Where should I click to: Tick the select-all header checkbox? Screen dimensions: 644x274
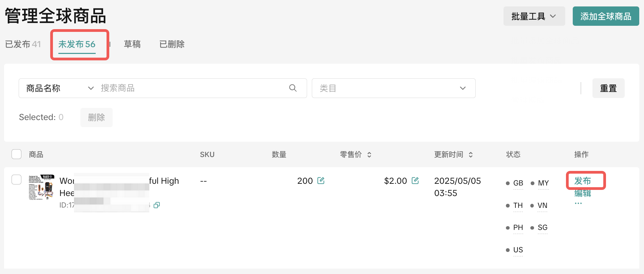click(x=17, y=154)
